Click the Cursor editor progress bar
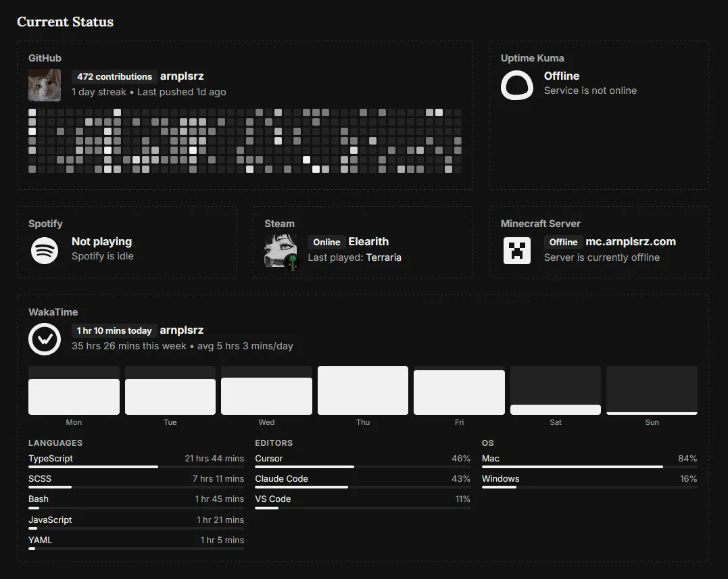Image resolution: width=728 pixels, height=579 pixels. point(362,467)
